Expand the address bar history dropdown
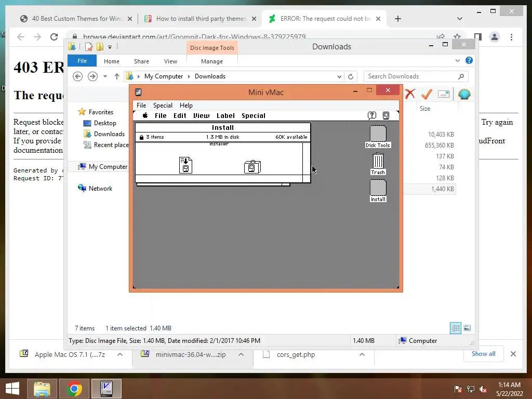The image size is (532, 399). [x=339, y=77]
